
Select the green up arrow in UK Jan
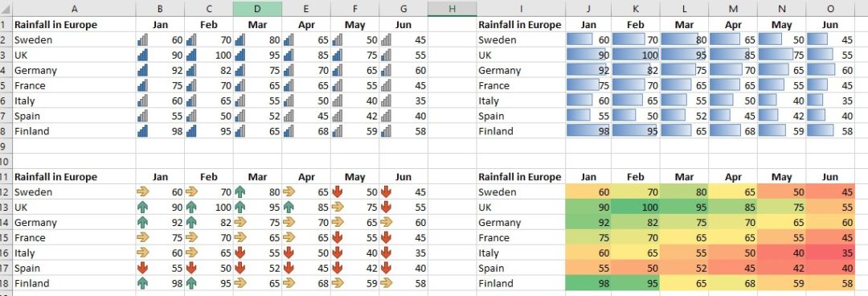click(143, 208)
